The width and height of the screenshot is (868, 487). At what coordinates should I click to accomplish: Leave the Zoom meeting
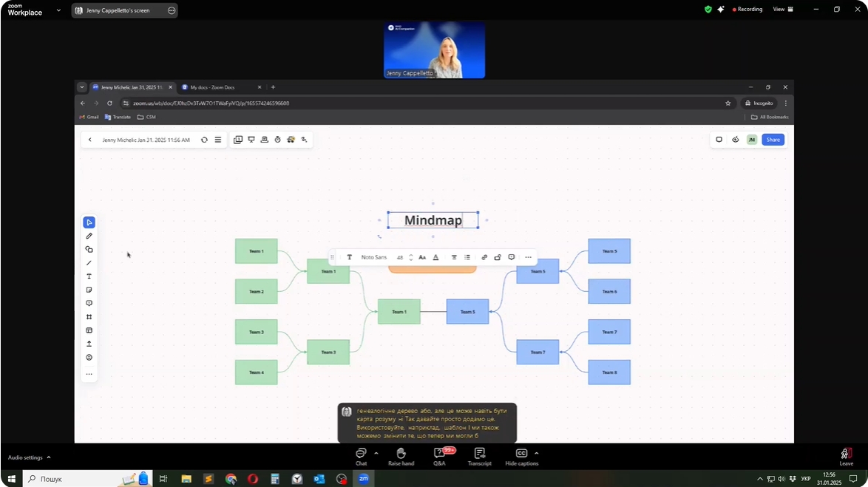tap(846, 457)
